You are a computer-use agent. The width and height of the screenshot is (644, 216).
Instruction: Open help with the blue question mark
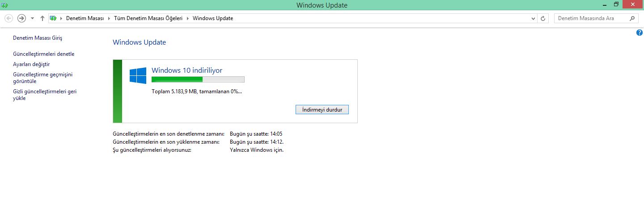click(x=640, y=33)
